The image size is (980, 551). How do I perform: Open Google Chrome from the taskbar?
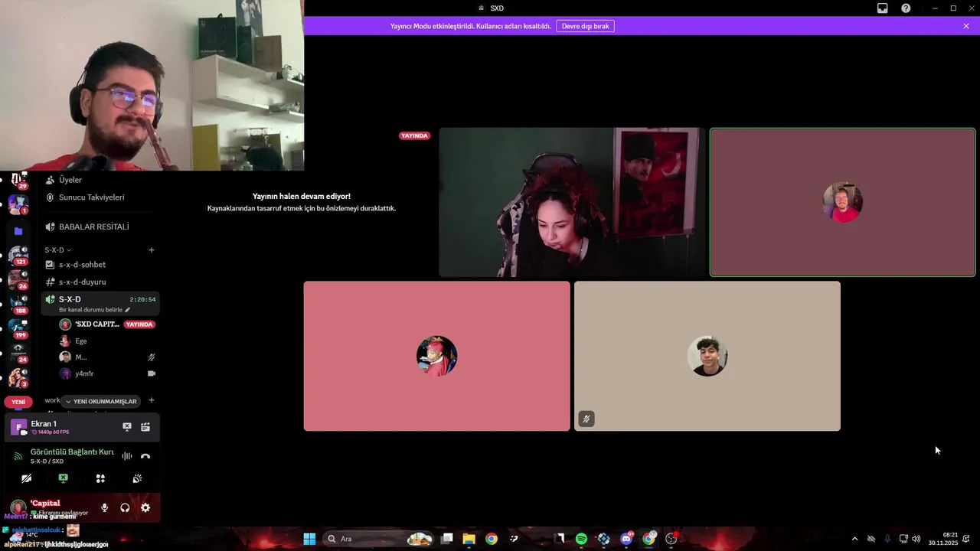tap(492, 539)
